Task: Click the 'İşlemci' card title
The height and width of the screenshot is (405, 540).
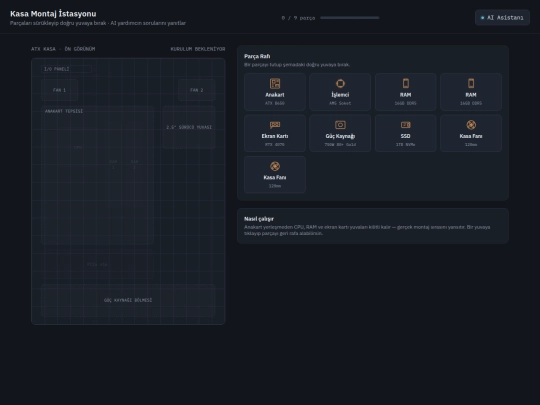Action: (340, 95)
